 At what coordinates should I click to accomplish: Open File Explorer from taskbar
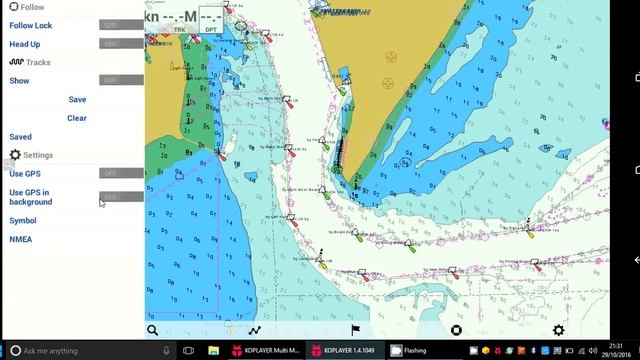pos(213,351)
